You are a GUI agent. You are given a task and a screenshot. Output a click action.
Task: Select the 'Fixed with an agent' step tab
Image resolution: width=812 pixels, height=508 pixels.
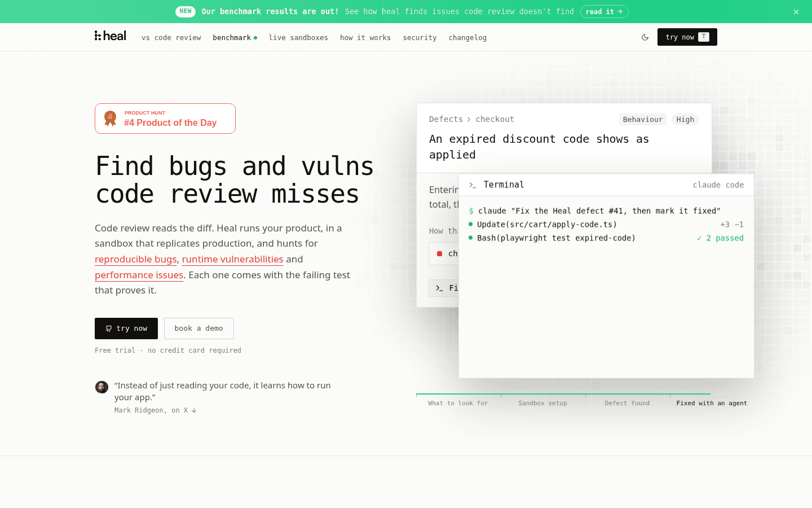(x=712, y=403)
